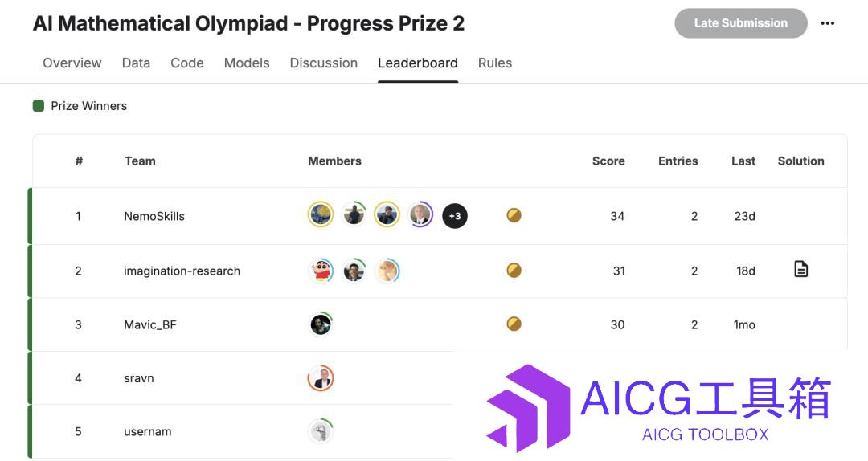Open the NemoSkills team link

(x=154, y=216)
